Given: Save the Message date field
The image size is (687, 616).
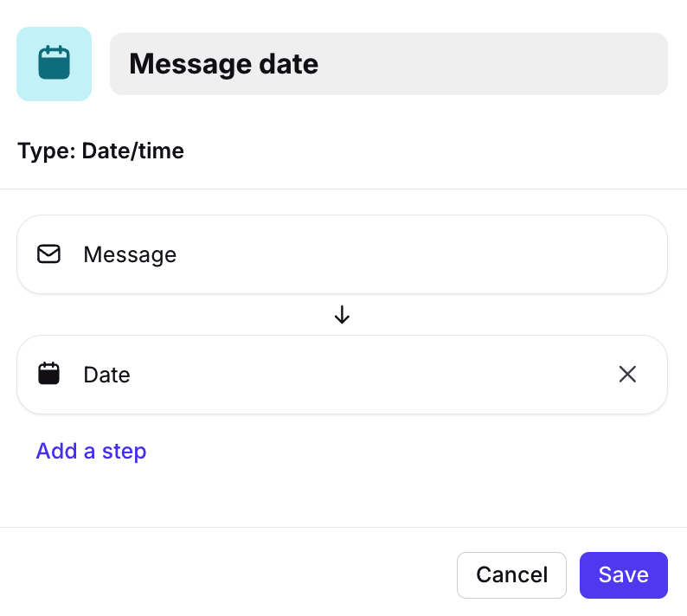Looking at the screenshot, I should 624,574.
